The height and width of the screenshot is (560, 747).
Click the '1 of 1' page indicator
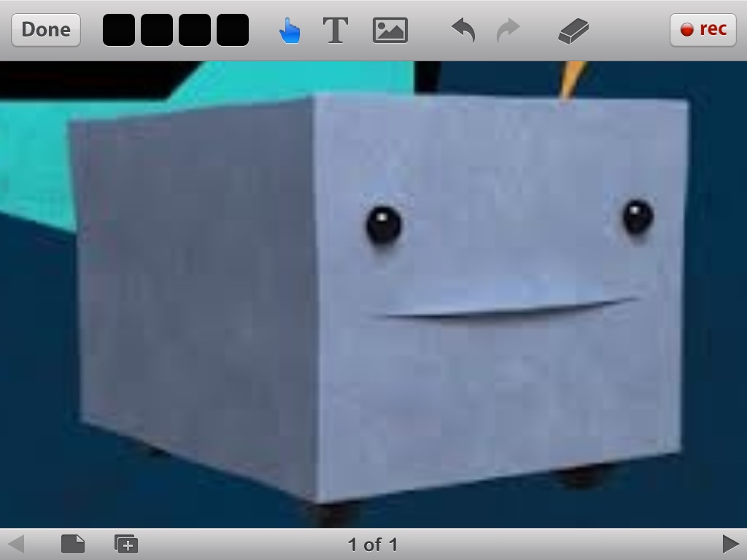tap(373, 544)
